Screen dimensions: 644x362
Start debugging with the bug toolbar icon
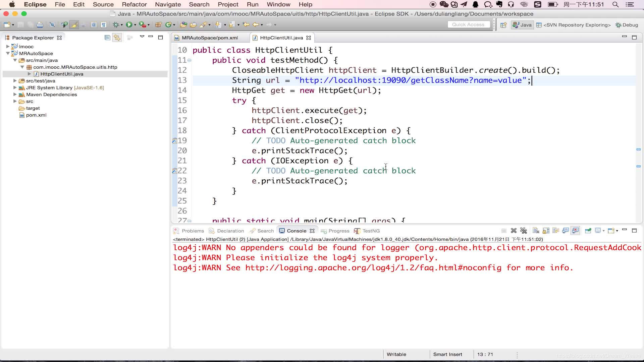[115, 24]
